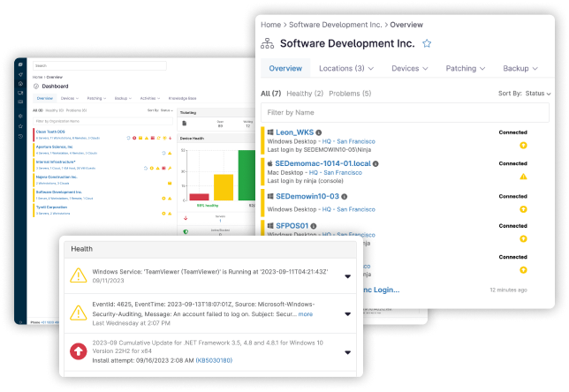The width and height of the screenshot is (569, 392).
Task: Click the rocket icon in the dashboard sidebar
Action: (20, 74)
